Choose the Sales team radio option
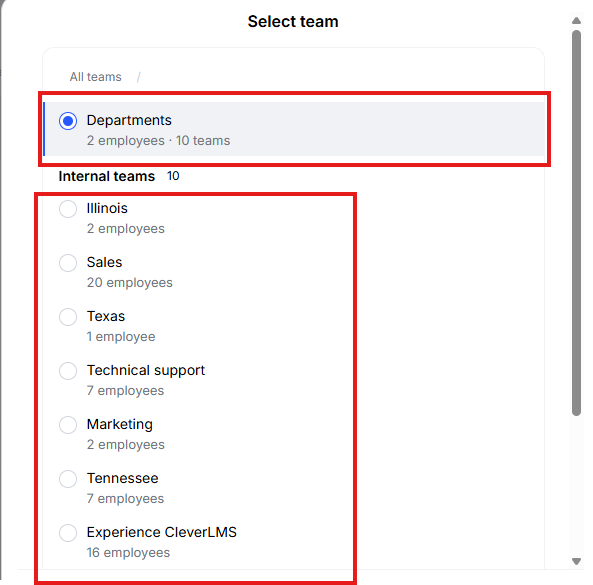The width and height of the screenshot is (593, 585). click(x=68, y=263)
